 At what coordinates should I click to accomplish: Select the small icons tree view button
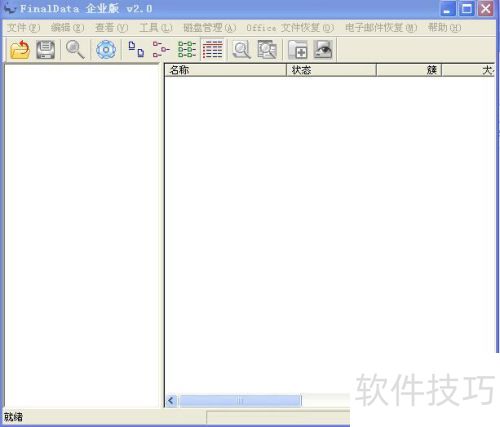pyautogui.click(x=161, y=49)
